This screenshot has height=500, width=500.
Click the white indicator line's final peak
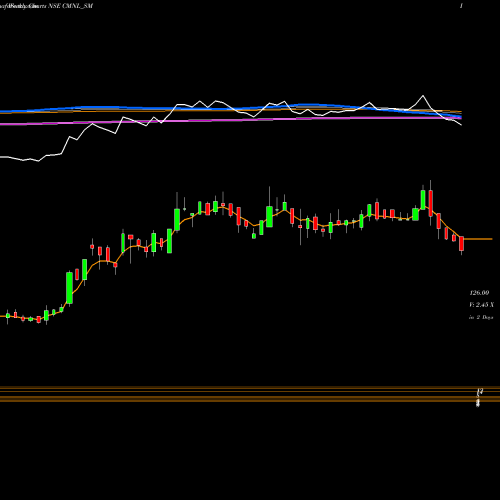[423, 96]
